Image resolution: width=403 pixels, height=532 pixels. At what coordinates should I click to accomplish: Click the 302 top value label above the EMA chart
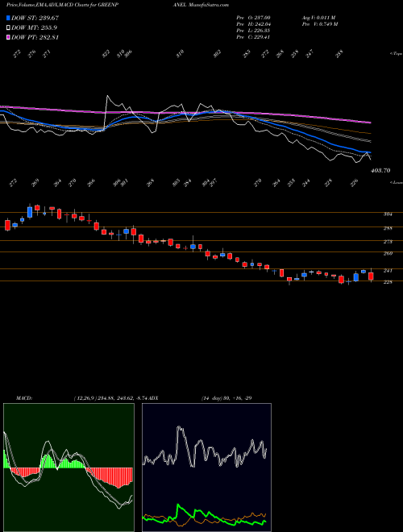(x=218, y=53)
